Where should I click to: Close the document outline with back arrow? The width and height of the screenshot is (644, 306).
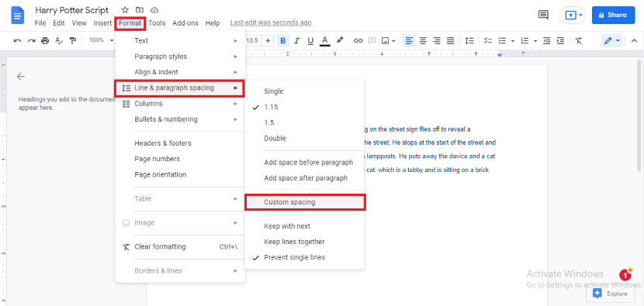[20, 76]
